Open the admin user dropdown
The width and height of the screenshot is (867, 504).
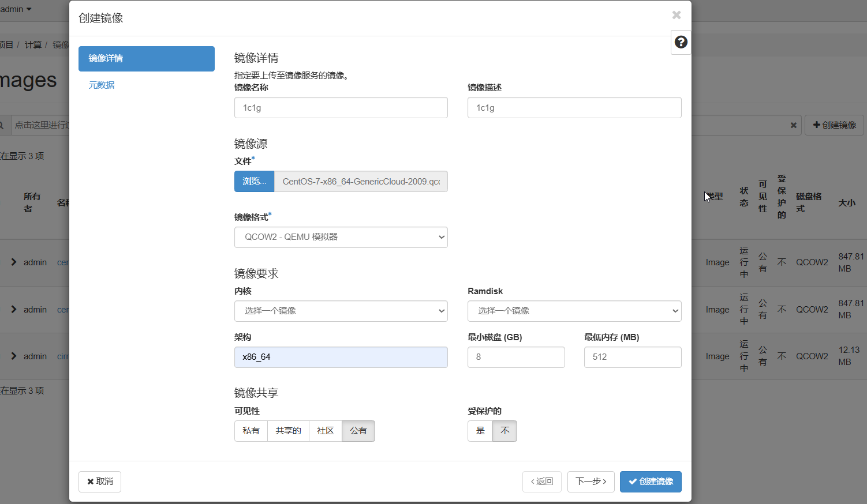pyautogui.click(x=16, y=9)
